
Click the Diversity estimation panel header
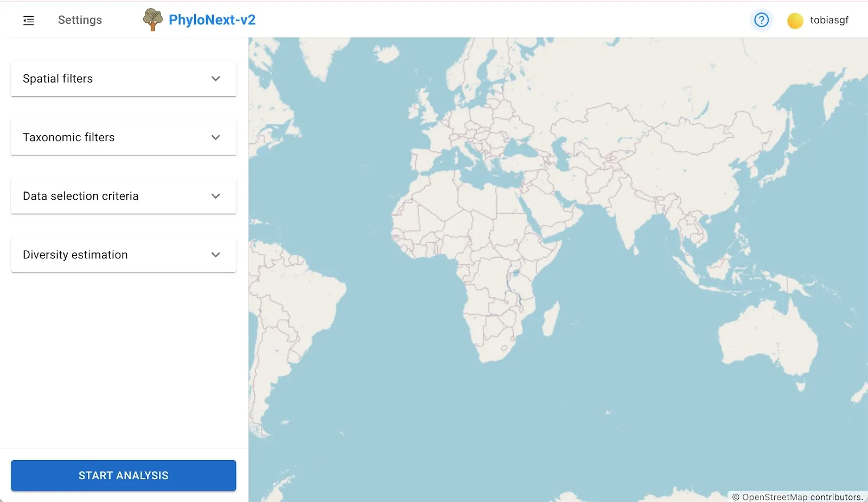123,255
